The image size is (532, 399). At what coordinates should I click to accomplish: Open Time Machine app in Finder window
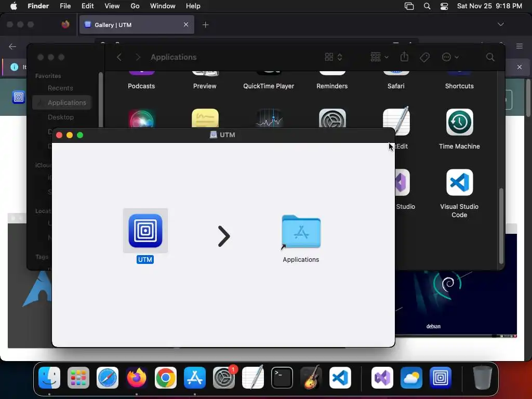(459, 122)
